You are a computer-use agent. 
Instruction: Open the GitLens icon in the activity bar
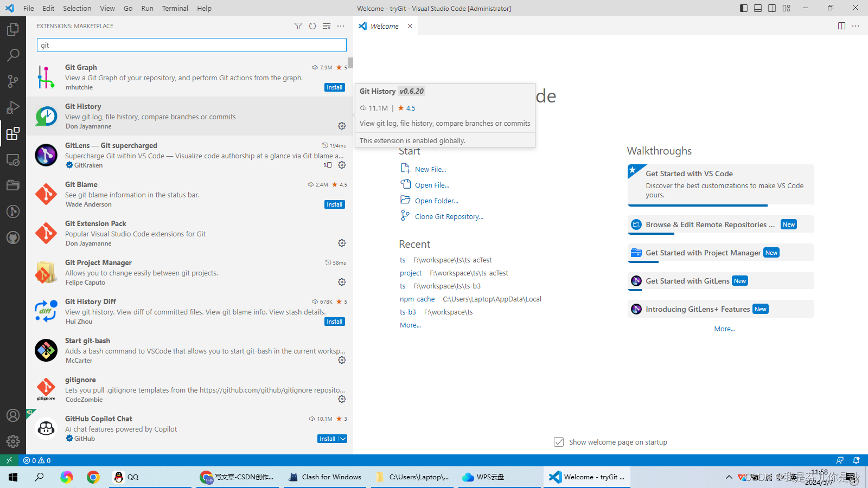[x=13, y=211]
